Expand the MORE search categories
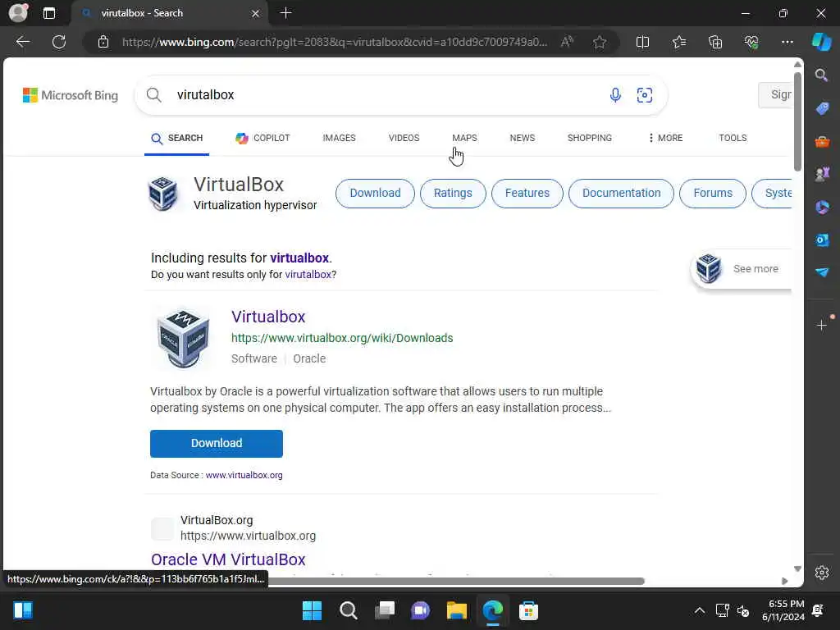Viewport: 840px width, 630px height. [665, 138]
